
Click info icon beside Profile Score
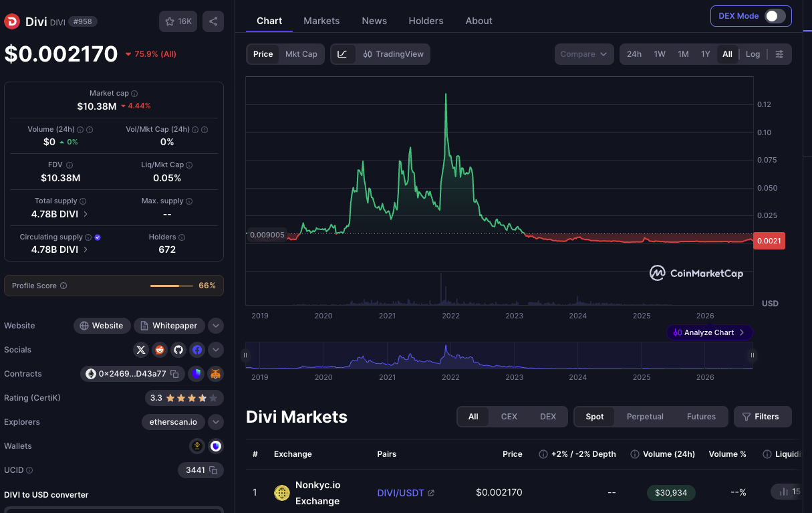click(63, 286)
